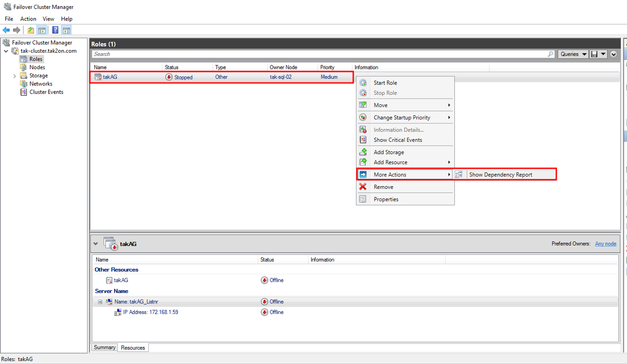Click the green plus Add Storage icon

click(x=363, y=152)
